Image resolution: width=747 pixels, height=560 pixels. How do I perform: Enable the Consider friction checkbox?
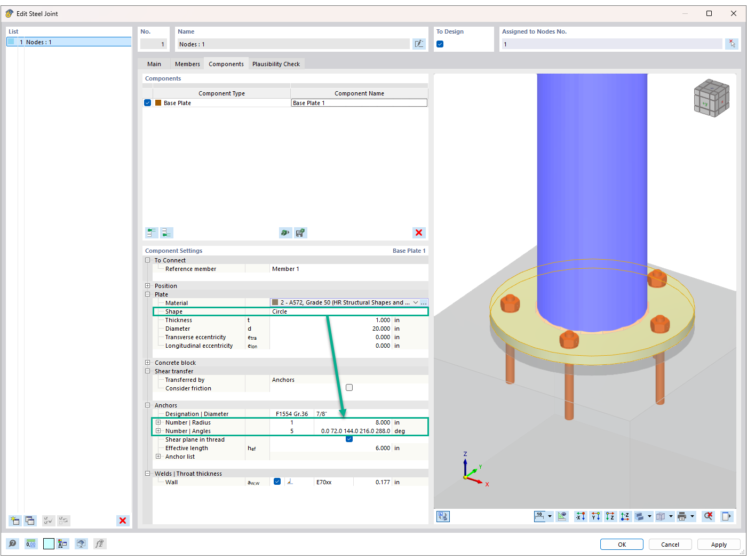pos(349,387)
